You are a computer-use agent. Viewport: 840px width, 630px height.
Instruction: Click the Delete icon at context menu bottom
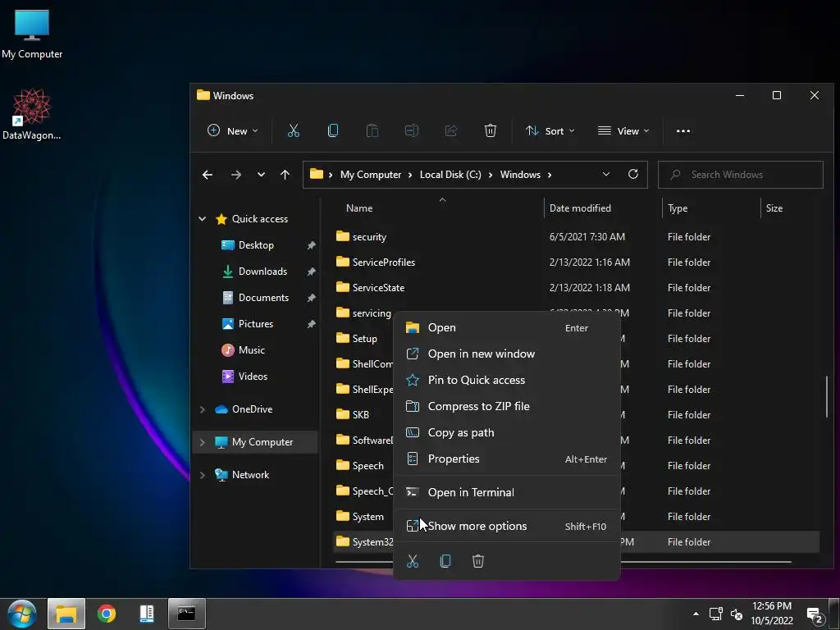coord(478,561)
